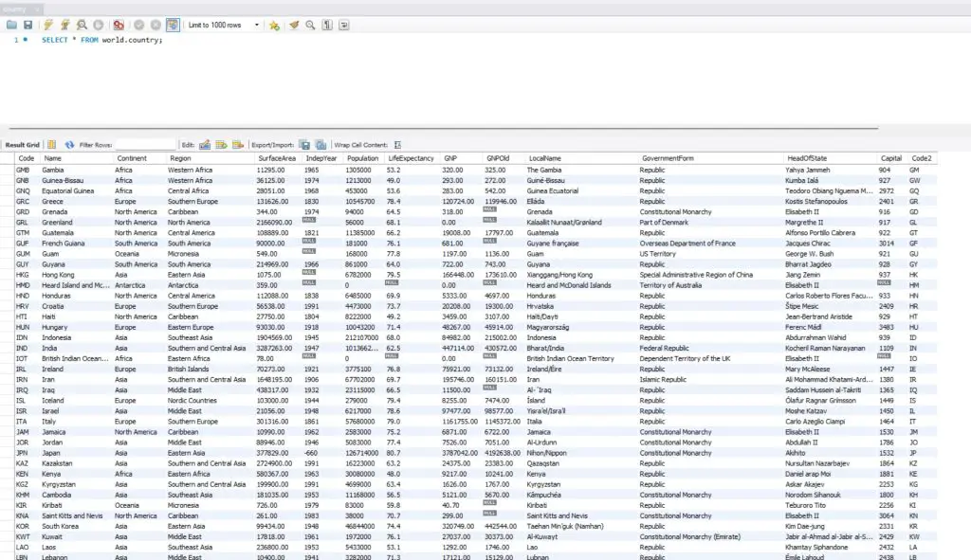Rollback the current transaction
The width and height of the screenshot is (971, 560).
156,25
